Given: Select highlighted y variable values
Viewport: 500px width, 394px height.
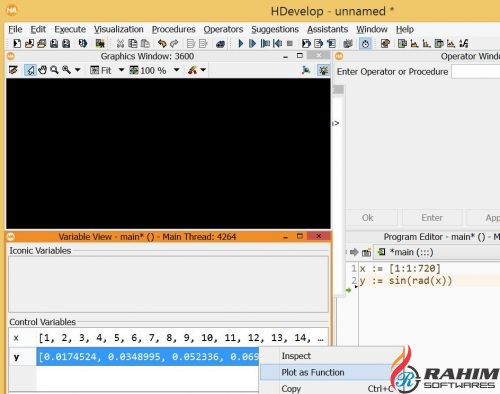Looking at the screenshot, I should (147, 357).
